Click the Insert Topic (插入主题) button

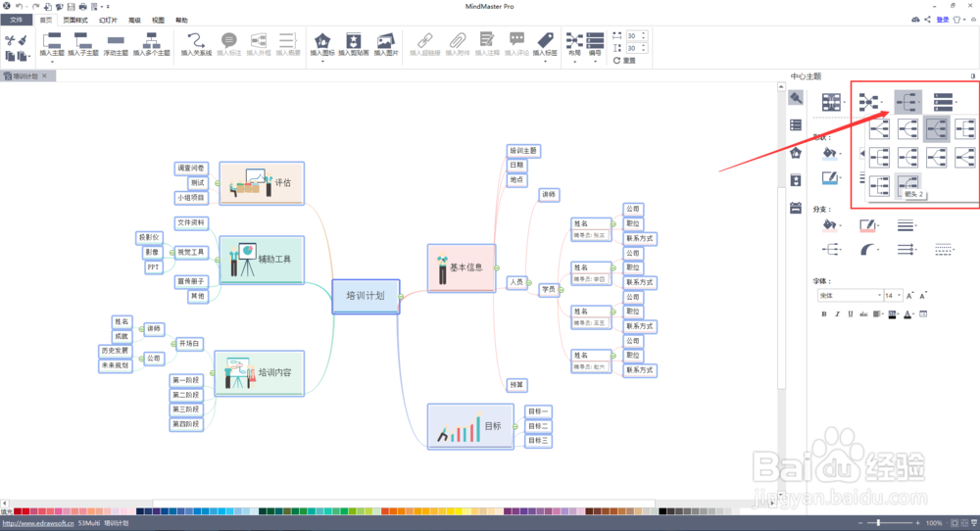52,45
